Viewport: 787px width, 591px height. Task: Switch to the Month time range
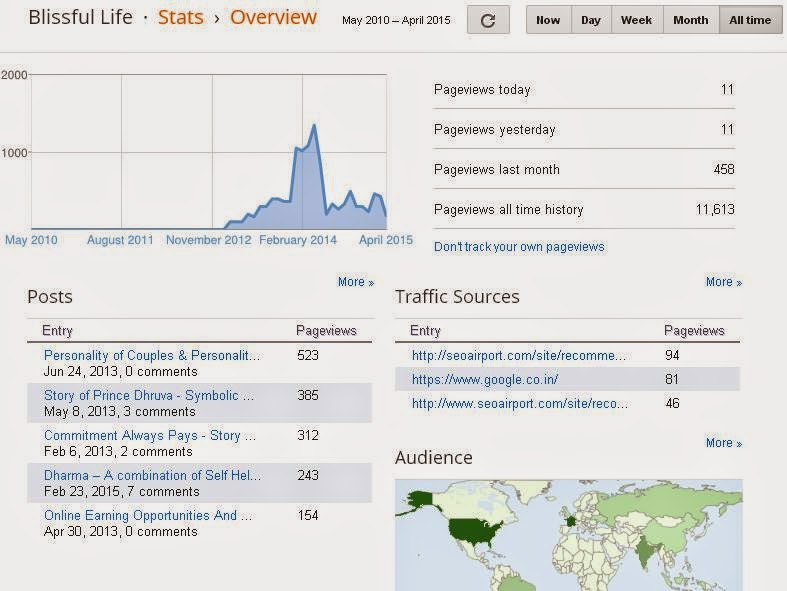click(691, 20)
